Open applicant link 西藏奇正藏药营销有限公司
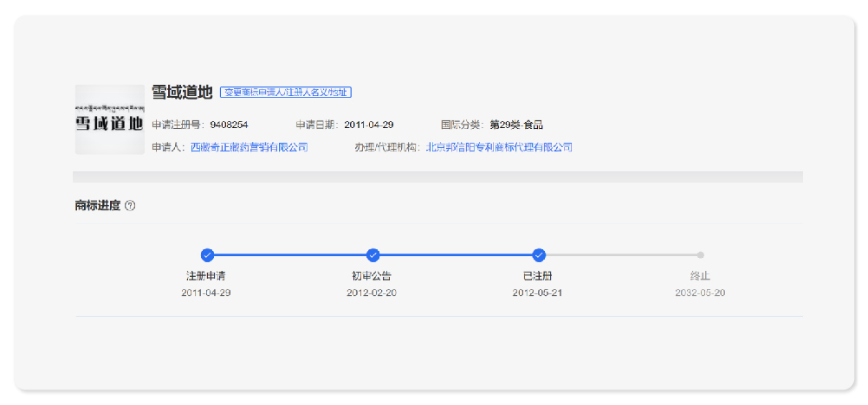The image size is (868, 405). (249, 147)
